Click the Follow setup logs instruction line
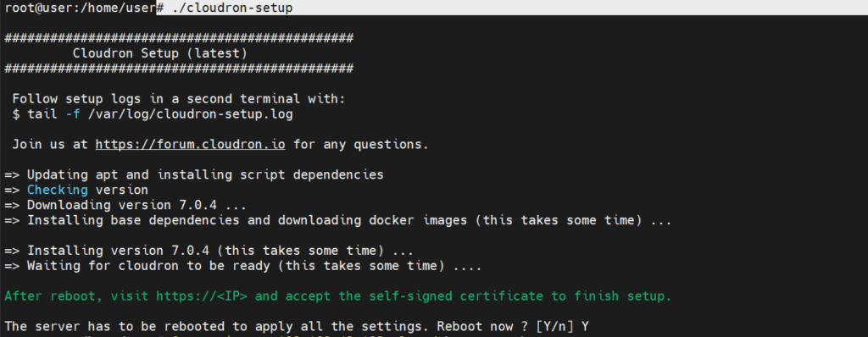The image size is (868, 337). pos(179,99)
